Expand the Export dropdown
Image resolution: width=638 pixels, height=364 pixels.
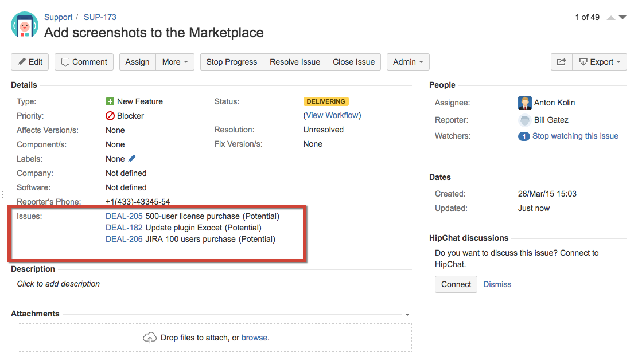click(600, 62)
